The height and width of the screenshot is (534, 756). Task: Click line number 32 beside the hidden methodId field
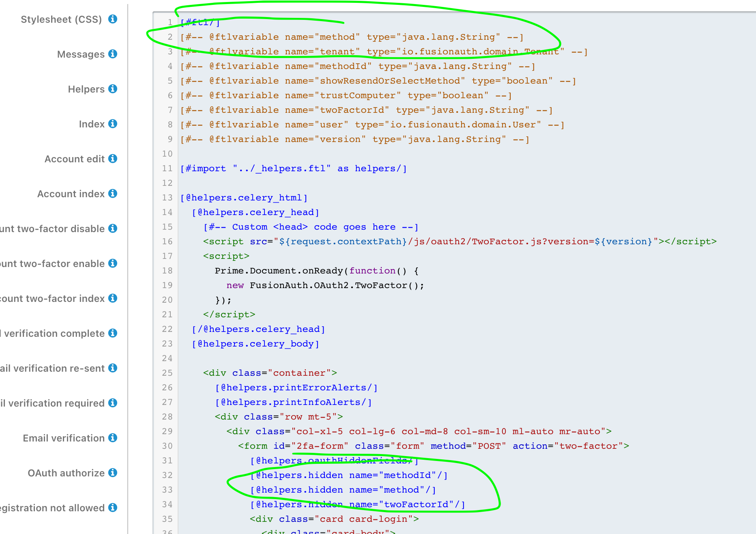coord(167,475)
